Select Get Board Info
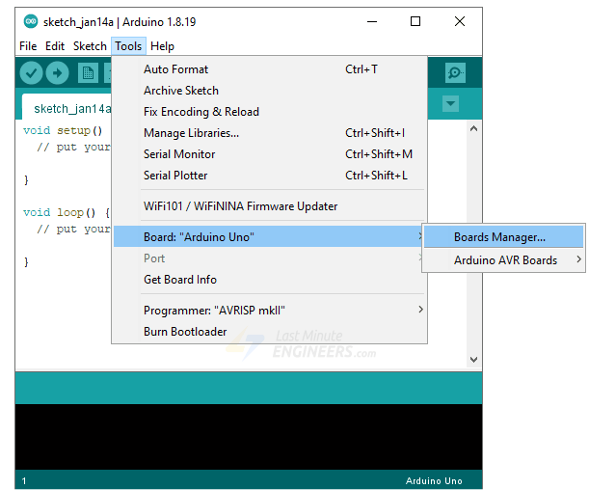Screen dimensions: 590x490 [x=269, y=280]
